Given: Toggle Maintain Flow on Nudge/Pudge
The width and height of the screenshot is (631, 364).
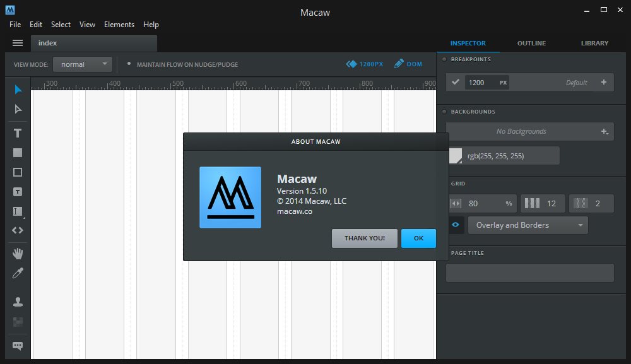Looking at the screenshot, I should coord(183,64).
